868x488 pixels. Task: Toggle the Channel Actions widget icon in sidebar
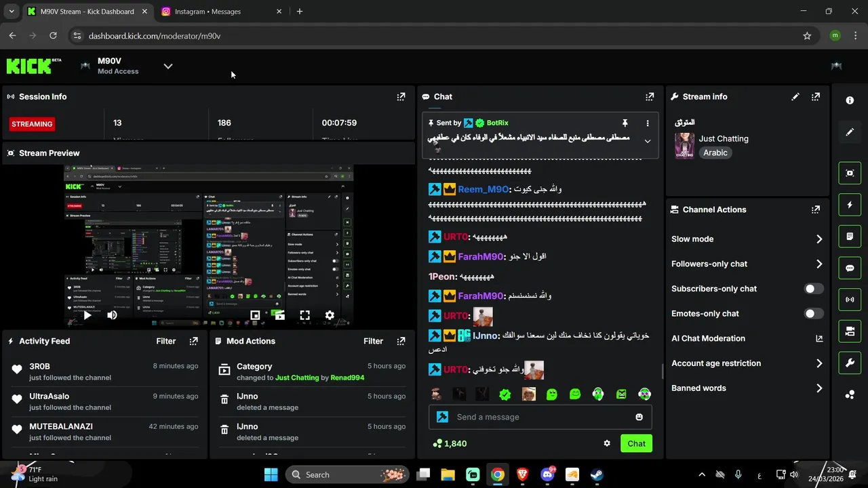(x=850, y=331)
